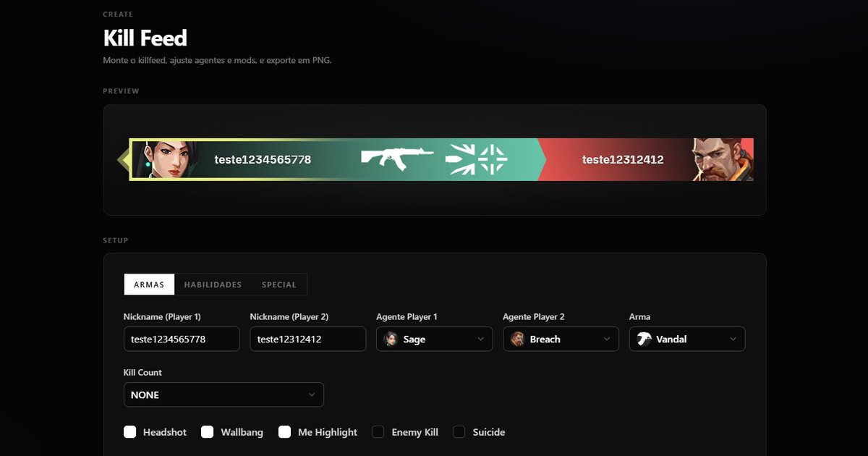Click the Monte o killfeed description text

tap(217, 61)
